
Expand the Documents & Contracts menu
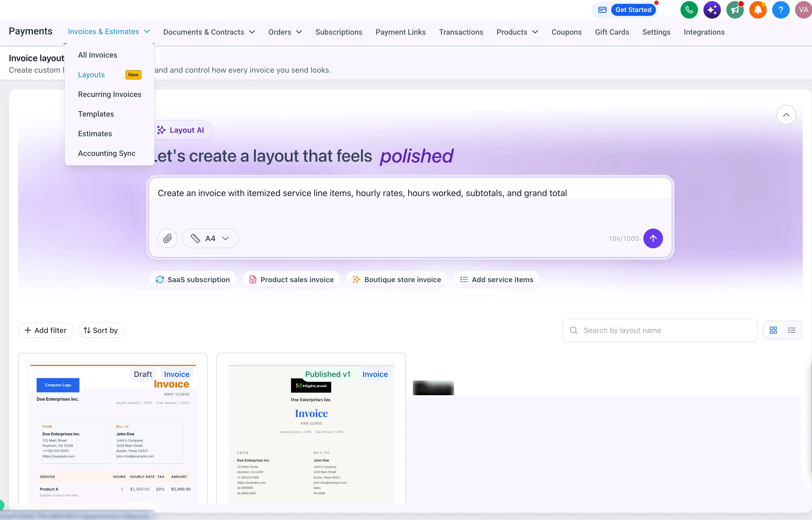point(209,32)
